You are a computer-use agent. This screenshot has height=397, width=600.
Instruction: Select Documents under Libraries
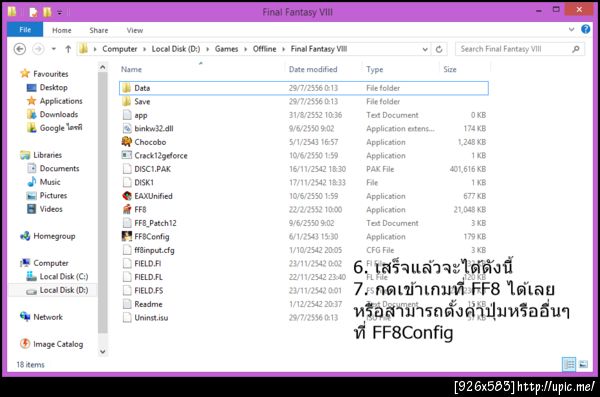(59, 168)
